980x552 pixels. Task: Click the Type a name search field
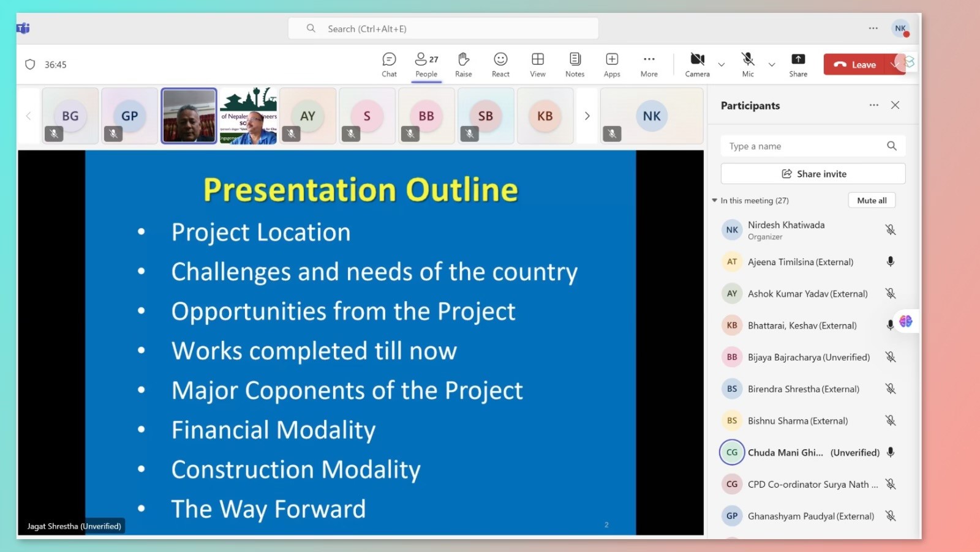(813, 146)
